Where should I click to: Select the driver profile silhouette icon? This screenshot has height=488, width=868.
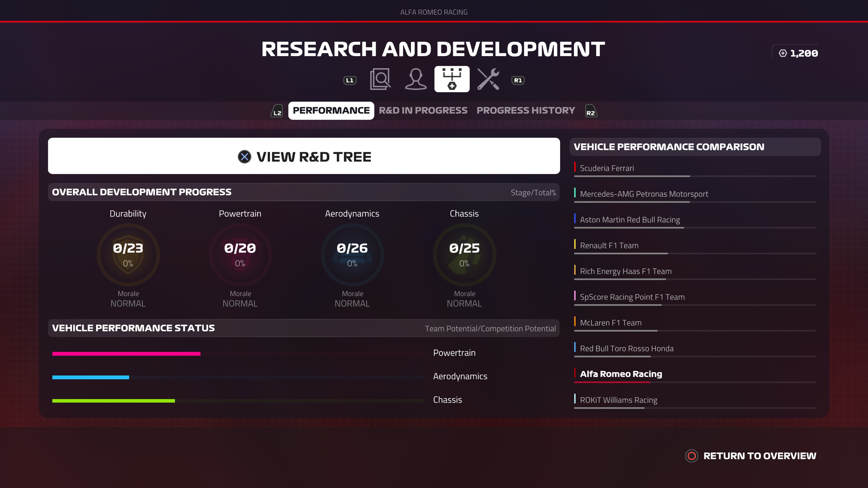pos(415,80)
